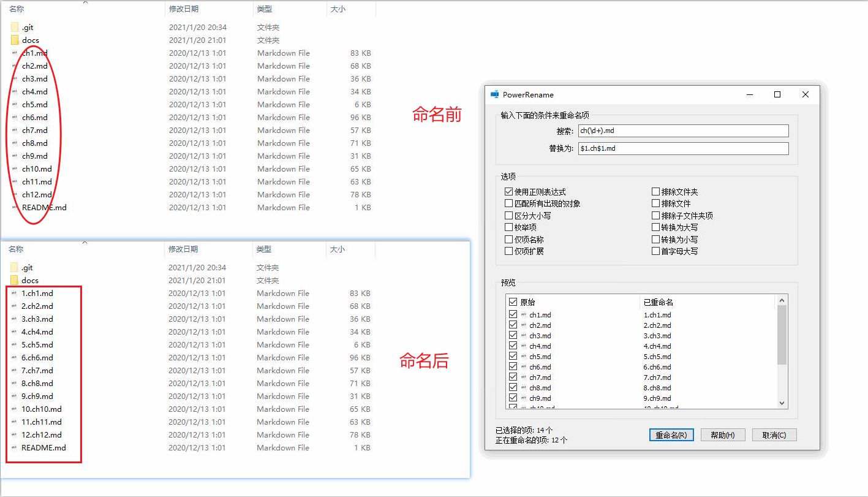Image resolution: width=868 pixels, height=497 pixels.
Task: Click README.md file icon in upper Explorer list
Action: [15, 208]
